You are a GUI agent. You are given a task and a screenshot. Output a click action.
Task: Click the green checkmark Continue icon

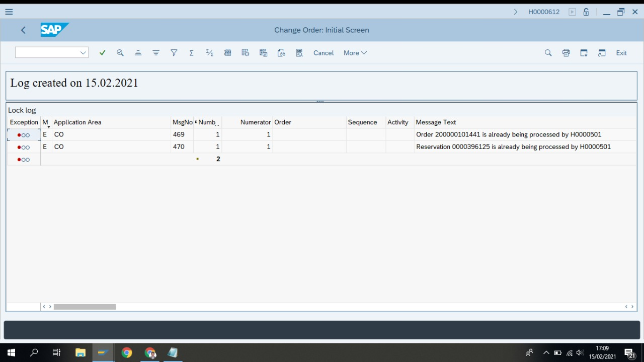pos(103,53)
